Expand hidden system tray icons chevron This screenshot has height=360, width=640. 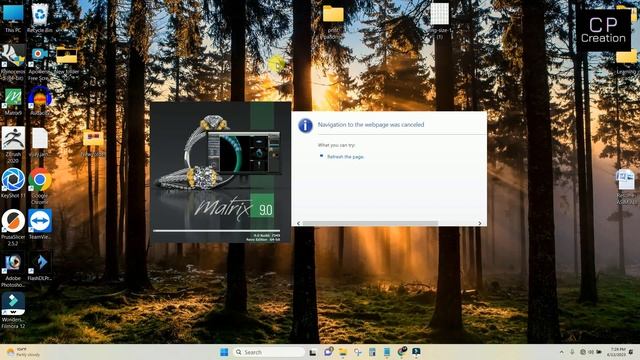coord(562,352)
